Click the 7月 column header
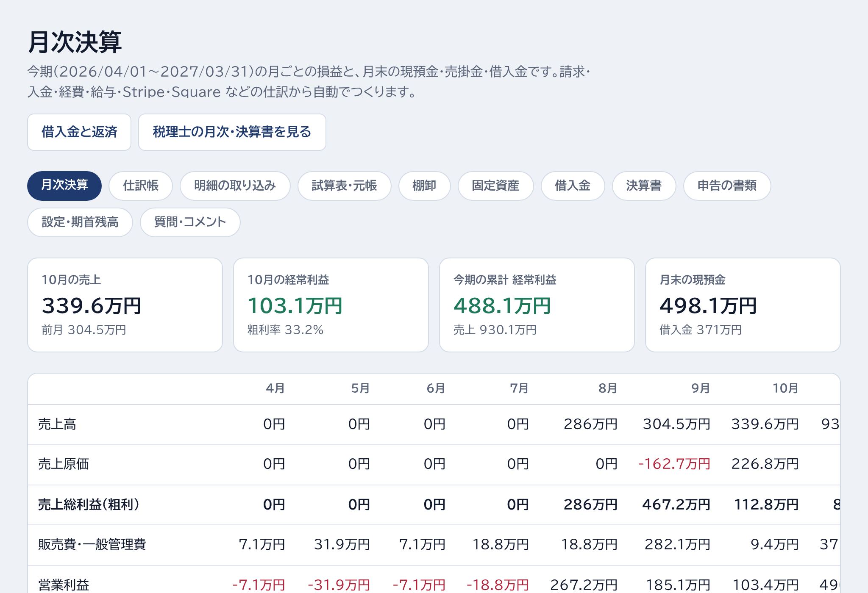 tap(520, 388)
